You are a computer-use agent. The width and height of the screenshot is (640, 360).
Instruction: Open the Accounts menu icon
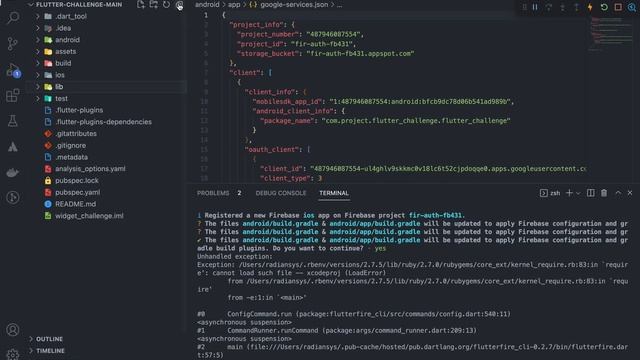13,329
